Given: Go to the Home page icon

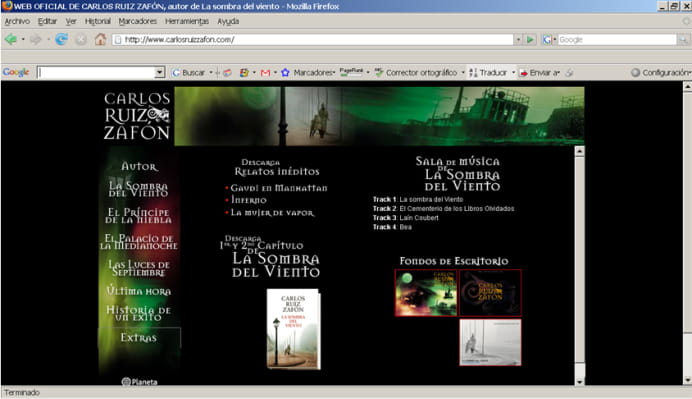Looking at the screenshot, I should tap(101, 39).
